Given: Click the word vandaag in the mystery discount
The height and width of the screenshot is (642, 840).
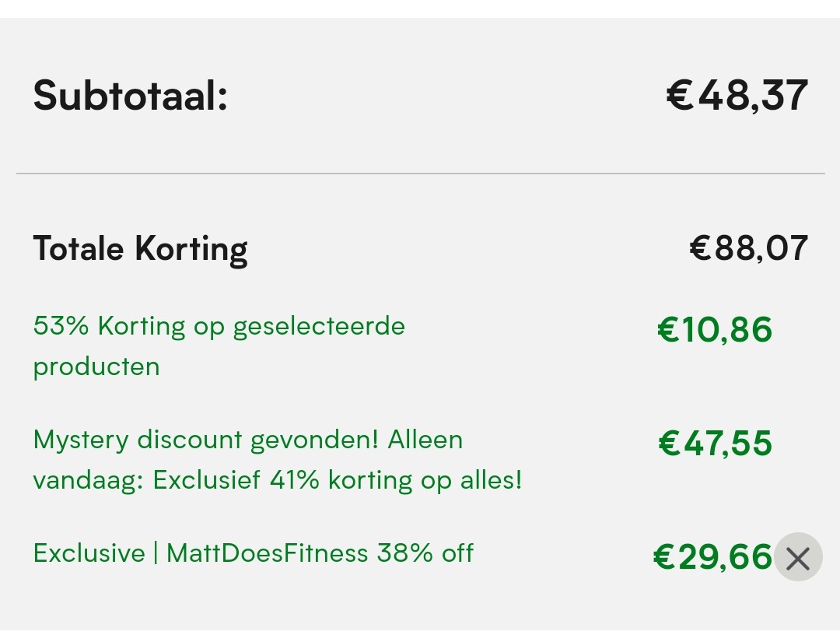Looking at the screenshot, I should pos(86,480).
